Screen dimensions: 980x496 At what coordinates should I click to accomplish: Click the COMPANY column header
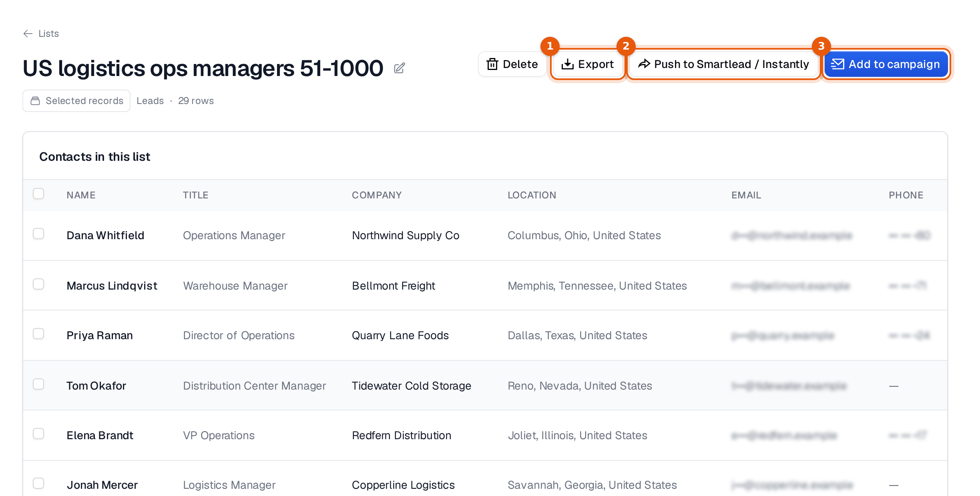(377, 195)
